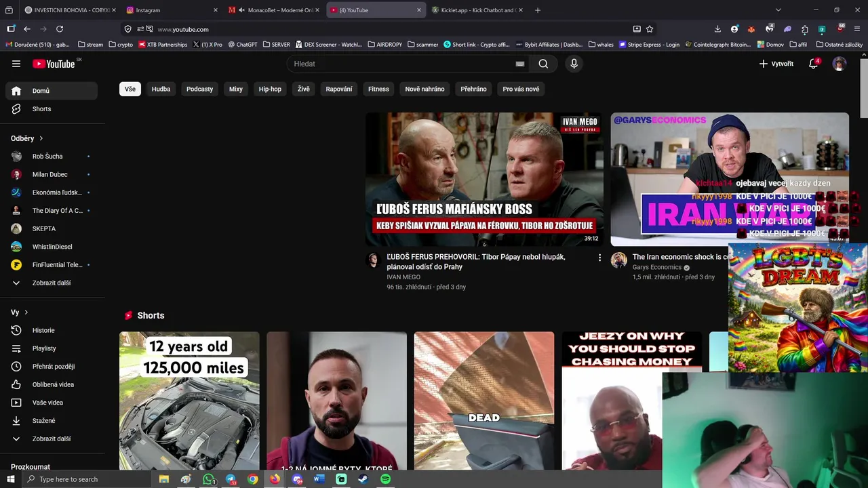Open the AIRDROPY bookmarks folder

(x=384, y=45)
